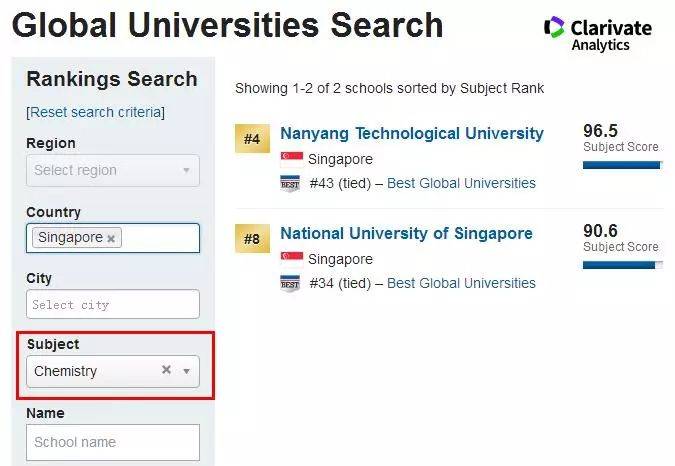Image resolution: width=675 pixels, height=466 pixels.
Task: Click the Clarivate Analytics logo
Action: (597, 33)
